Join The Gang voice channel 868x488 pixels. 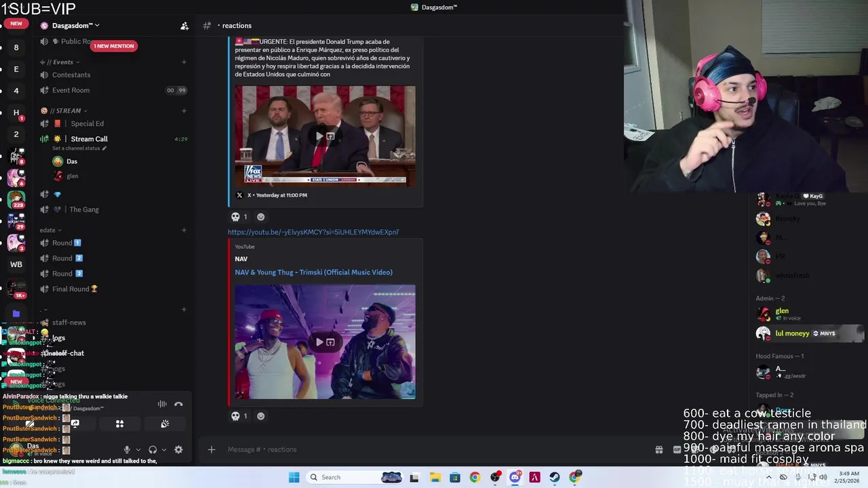(x=113, y=209)
